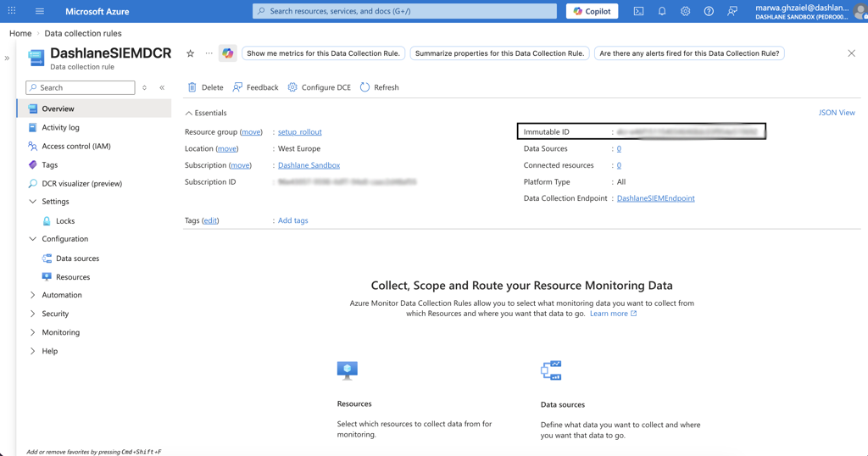
Task: Open portal settings gear
Action: (685, 11)
